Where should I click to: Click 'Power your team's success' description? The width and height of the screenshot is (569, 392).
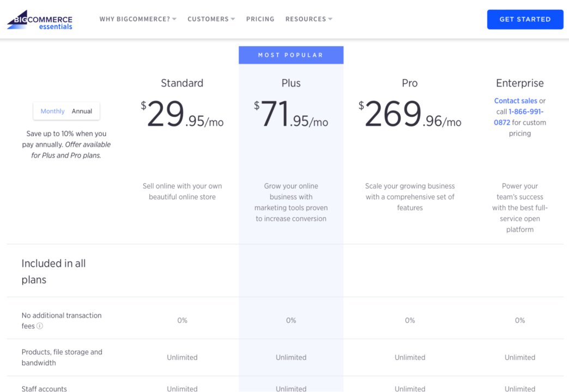519,208
